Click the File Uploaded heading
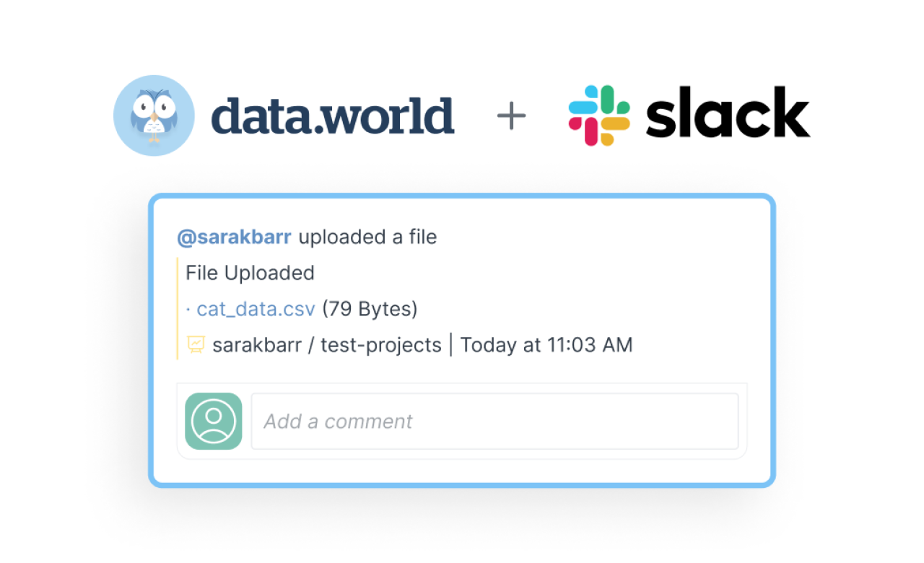 (250, 273)
